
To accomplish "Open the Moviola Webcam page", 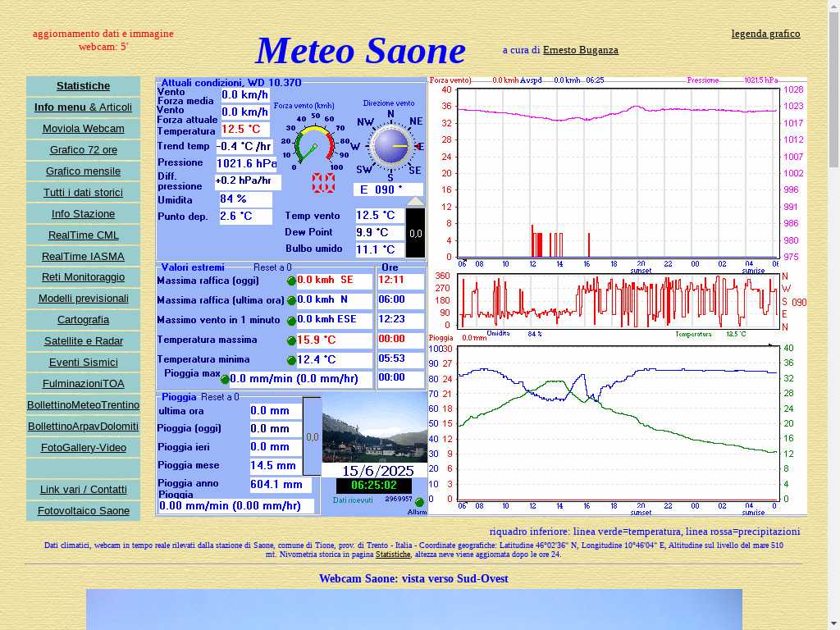I will (83, 129).
